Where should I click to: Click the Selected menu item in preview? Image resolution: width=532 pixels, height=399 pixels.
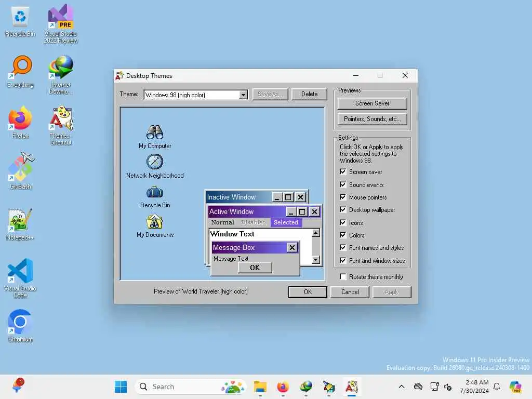coord(286,222)
